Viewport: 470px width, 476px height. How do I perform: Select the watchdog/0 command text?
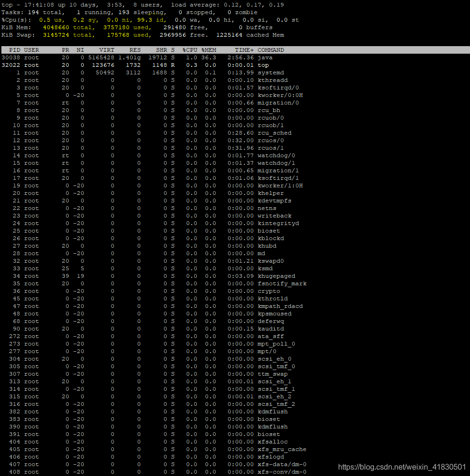pyautogui.click(x=276, y=155)
